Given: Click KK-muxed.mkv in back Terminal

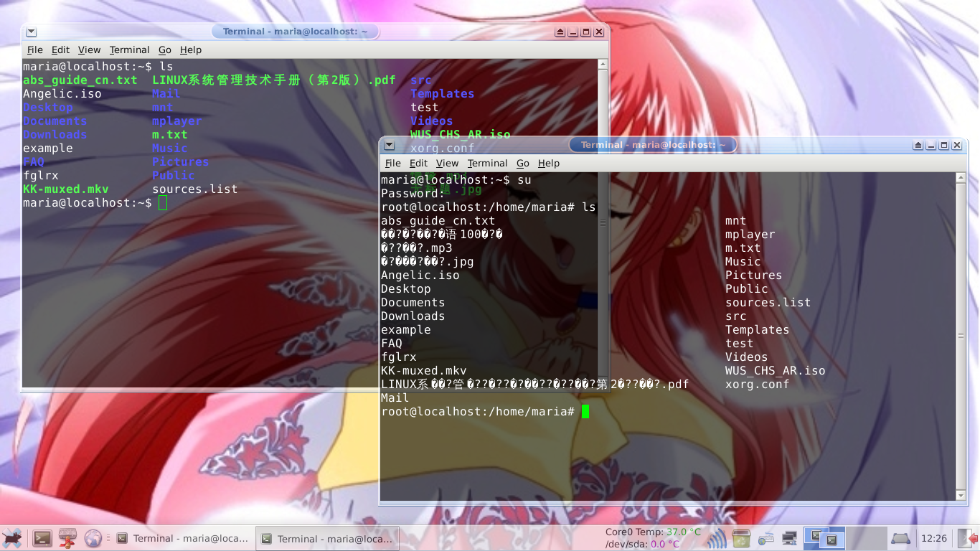Looking at the screenshot, I should pyautogui.click(x=66, y=189).
